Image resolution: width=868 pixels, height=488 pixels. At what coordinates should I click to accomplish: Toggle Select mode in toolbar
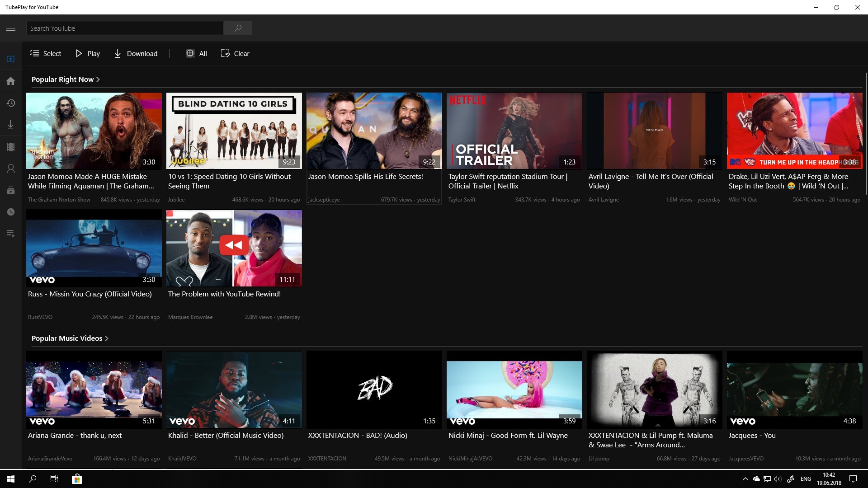pyautogui.click(x=45, y=53)
